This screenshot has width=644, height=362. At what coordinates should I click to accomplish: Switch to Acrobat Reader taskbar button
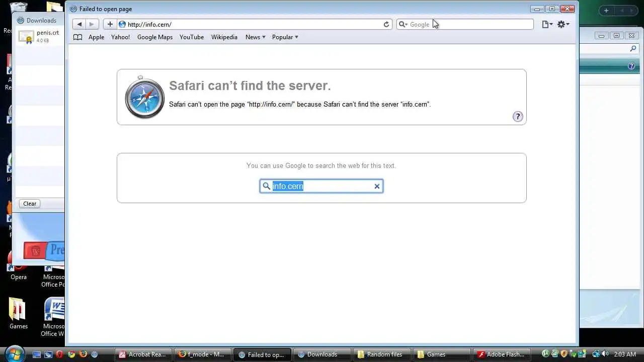(143, 354)
